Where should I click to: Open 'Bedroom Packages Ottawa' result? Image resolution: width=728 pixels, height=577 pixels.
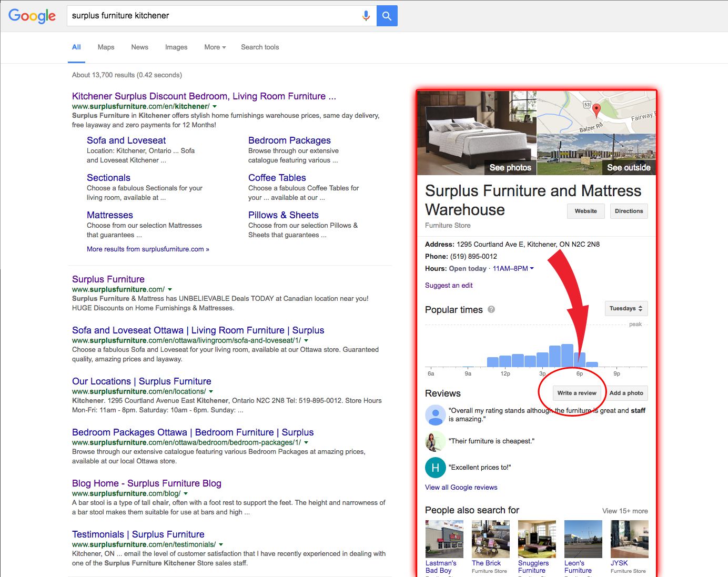coord(193,432)
